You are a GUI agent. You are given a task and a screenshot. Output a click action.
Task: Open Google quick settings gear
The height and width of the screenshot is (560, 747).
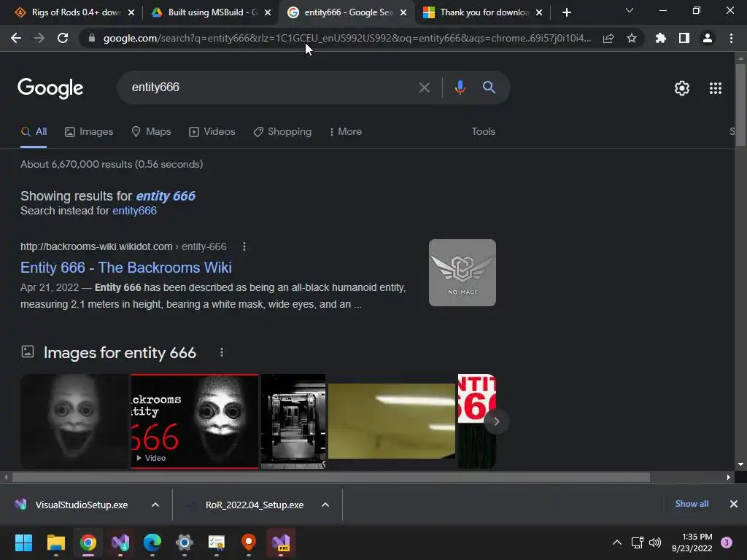click(x=682, y=88)
